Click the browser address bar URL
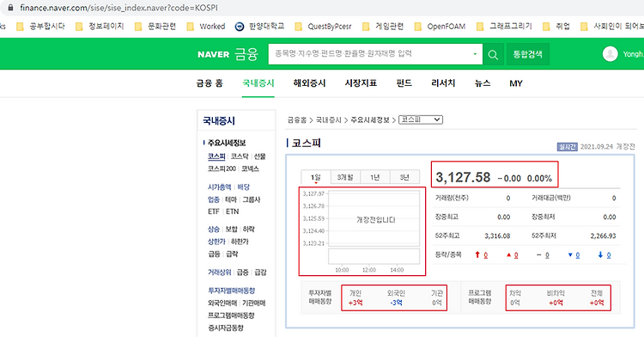This screenshot has height=337, width=644. [x=119, y=8]
